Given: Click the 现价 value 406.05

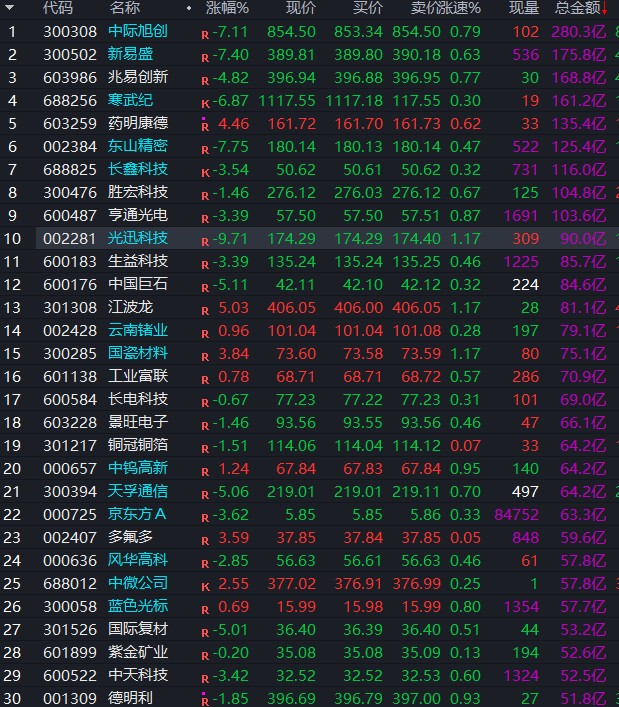Looking at the screenshot, I should [292, 308].
